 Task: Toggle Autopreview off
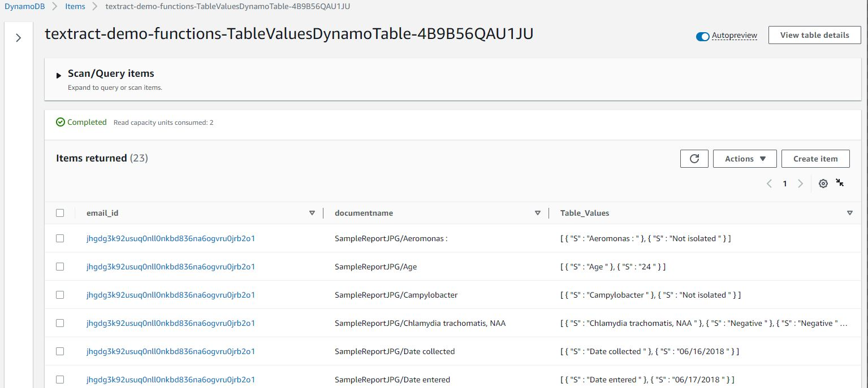click(x=702, y=36)
